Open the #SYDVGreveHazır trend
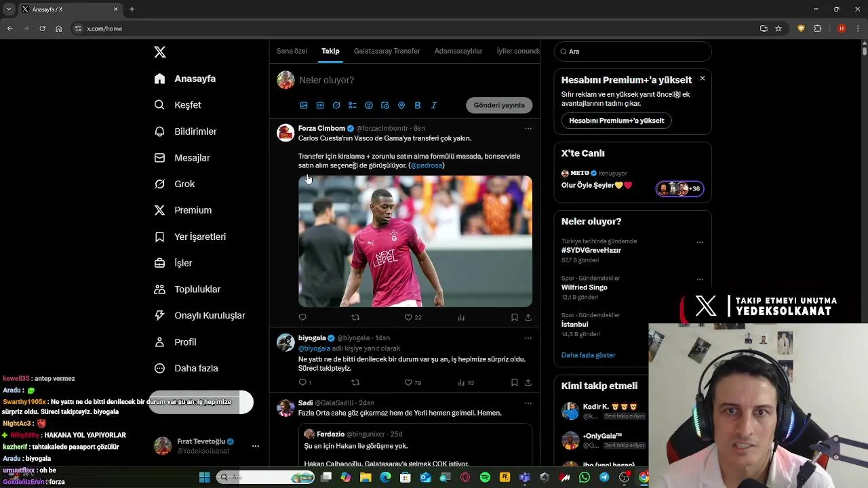This screenshot has width=868, height=488. [591, 250]
